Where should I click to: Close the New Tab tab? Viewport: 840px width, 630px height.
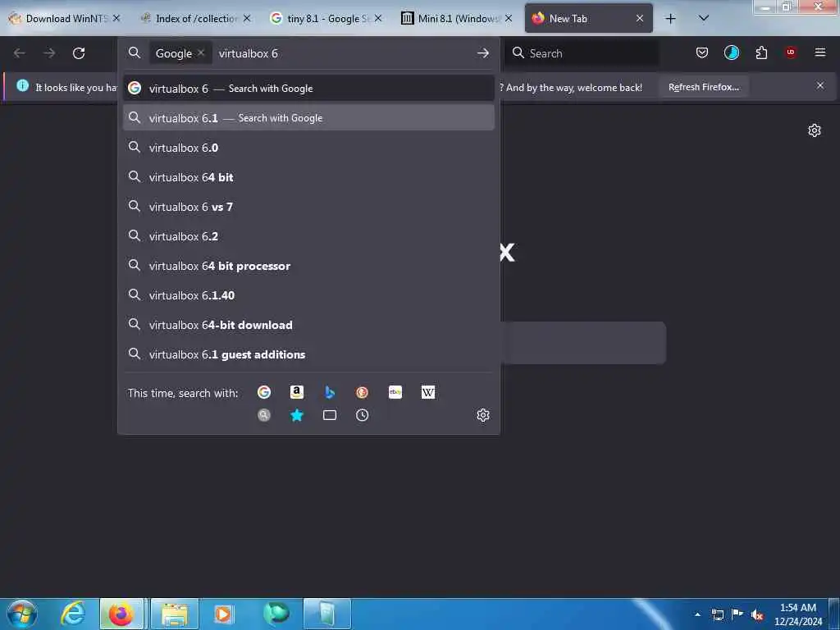[639, 18]
